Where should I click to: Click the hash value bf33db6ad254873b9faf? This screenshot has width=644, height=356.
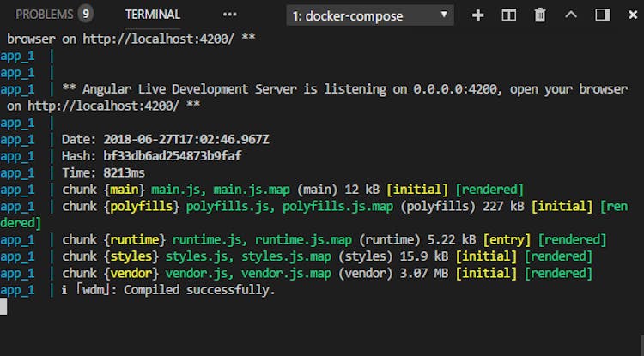click(173, 156)
